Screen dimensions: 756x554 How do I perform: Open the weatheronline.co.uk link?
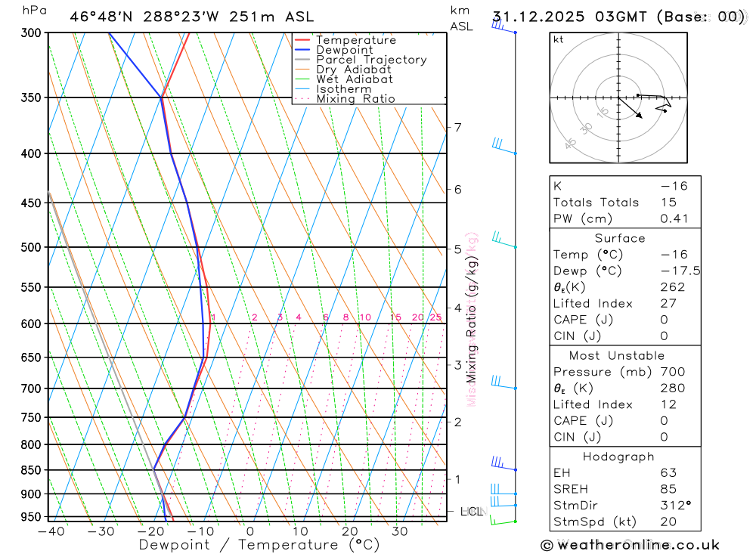pyautogui.click(x=638, y=546)
